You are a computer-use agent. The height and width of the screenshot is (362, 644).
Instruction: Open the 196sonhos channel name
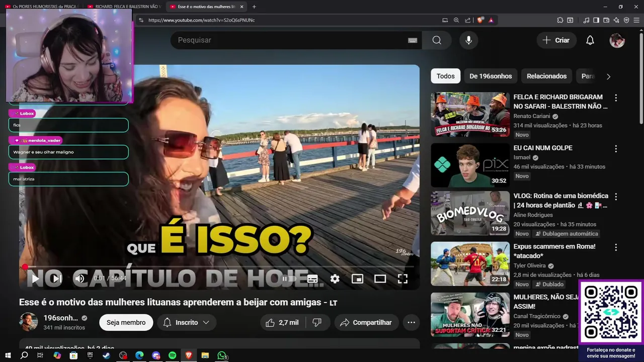coord(61,318)
